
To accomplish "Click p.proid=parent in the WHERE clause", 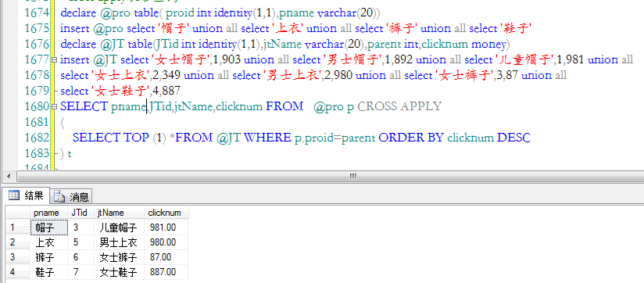I will pos(335,138).
